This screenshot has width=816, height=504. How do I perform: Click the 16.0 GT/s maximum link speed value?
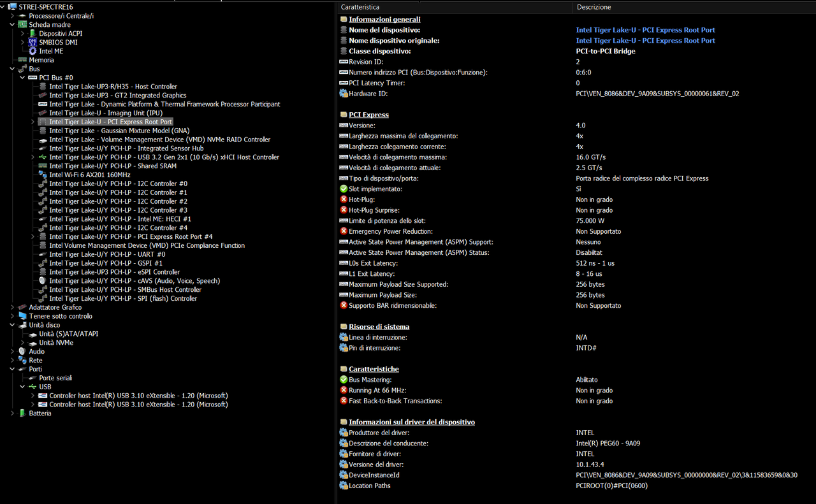(x=590, y=157)
